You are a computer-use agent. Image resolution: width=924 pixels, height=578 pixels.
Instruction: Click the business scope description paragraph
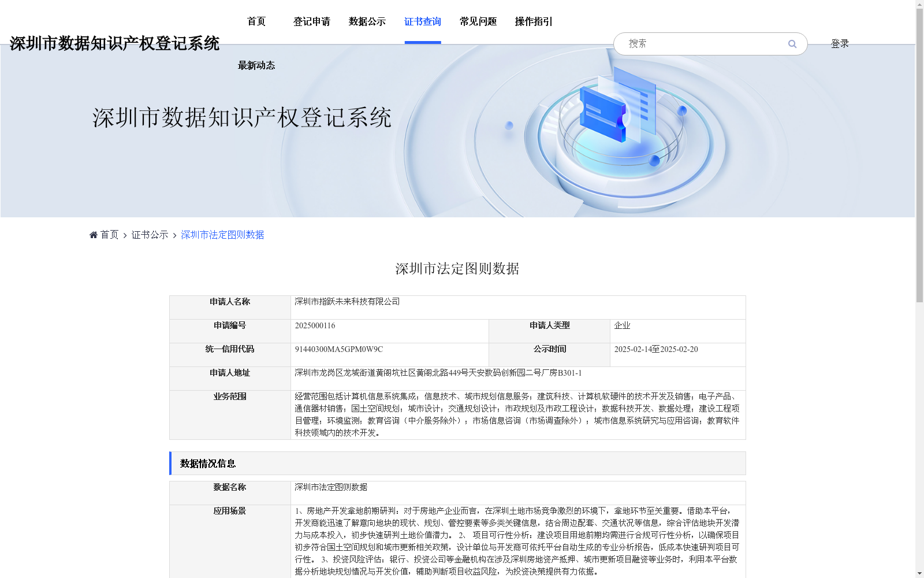click(517, 414)
